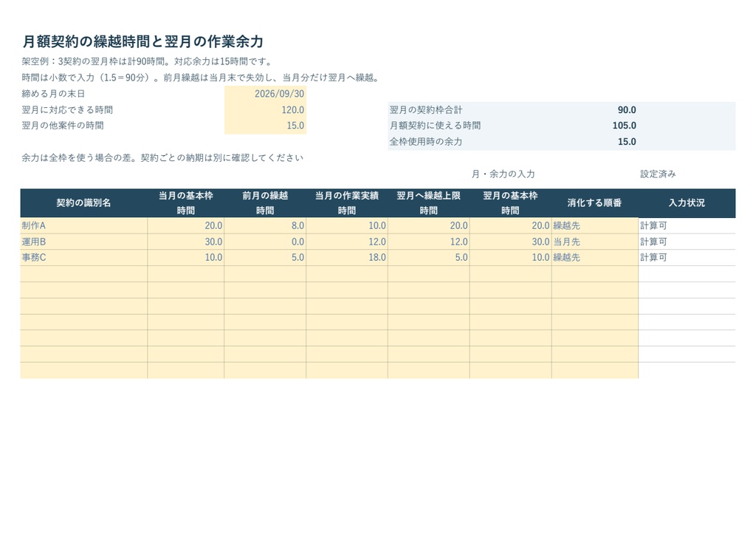Click 制作A's 消化する順番 cell 繰越先
The width and height of the screenshot is (756, 535).
595,226
